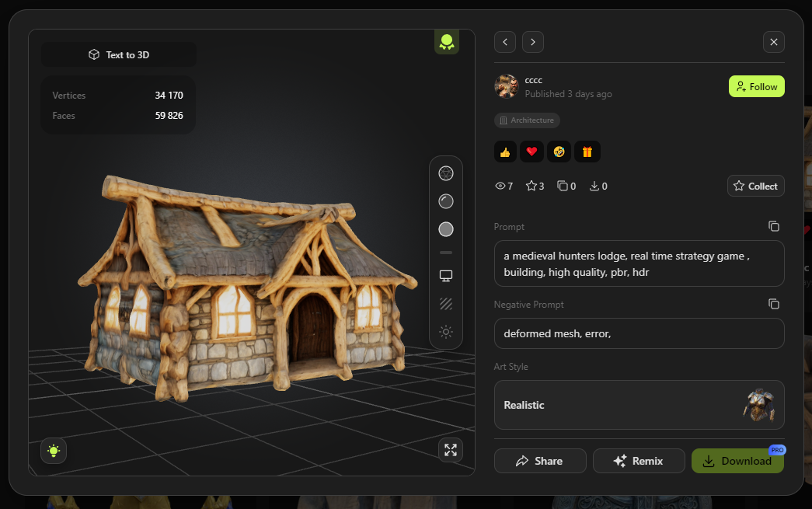Copy the Negative Prompt text
The height and width of the screenshot is (509, 812).
click(774, 304)
